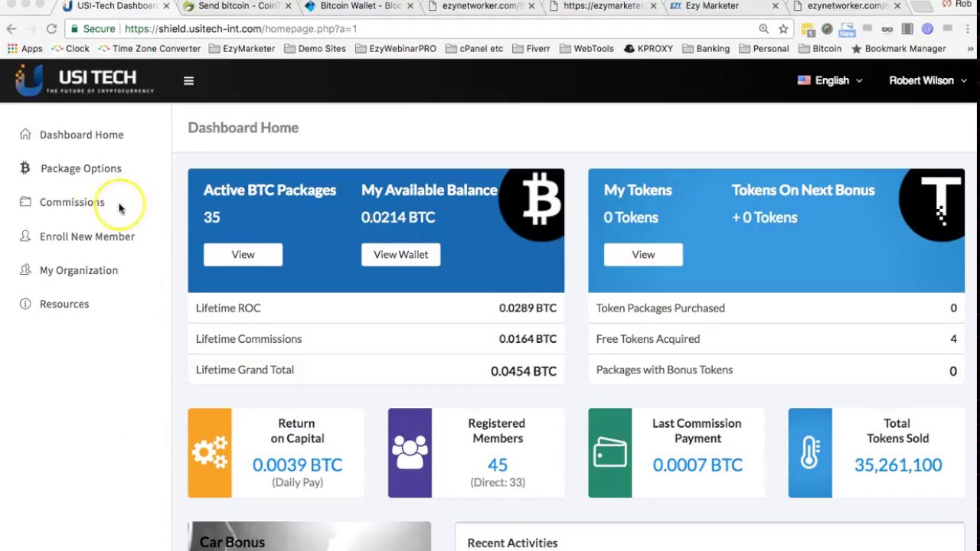Screen dimensions: 980x551
Task: Click the Secure padlock indicator
Action: (93, 28)
